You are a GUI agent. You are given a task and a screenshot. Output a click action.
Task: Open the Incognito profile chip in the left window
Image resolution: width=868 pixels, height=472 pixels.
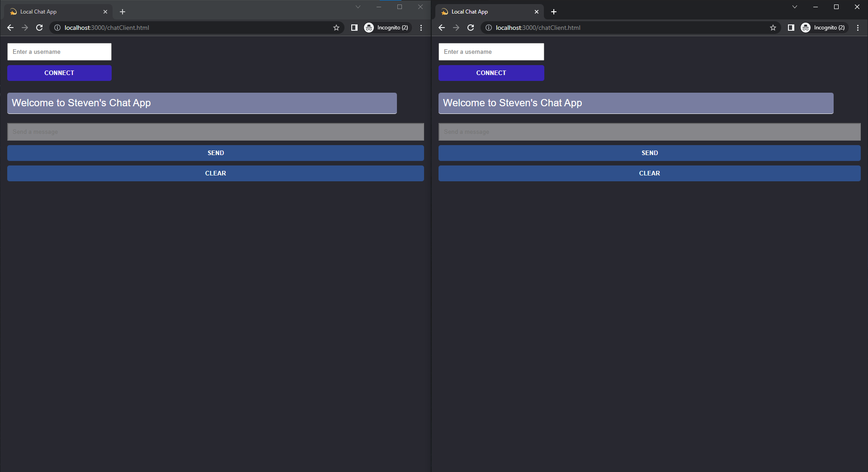(x=387, y=28)
